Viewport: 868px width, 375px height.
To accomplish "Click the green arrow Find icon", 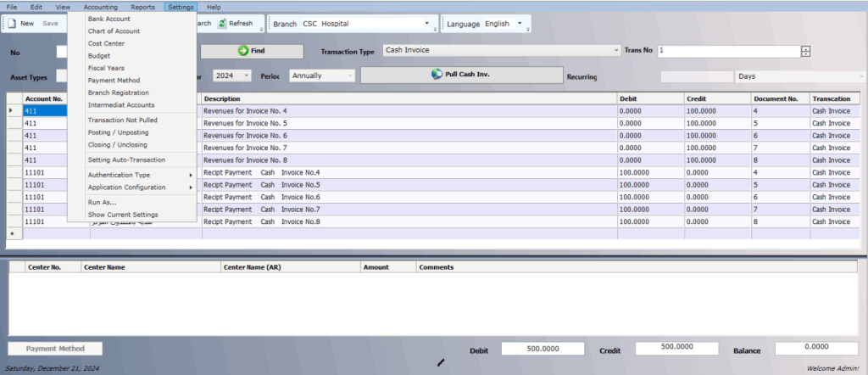I will tap(242, 52).
